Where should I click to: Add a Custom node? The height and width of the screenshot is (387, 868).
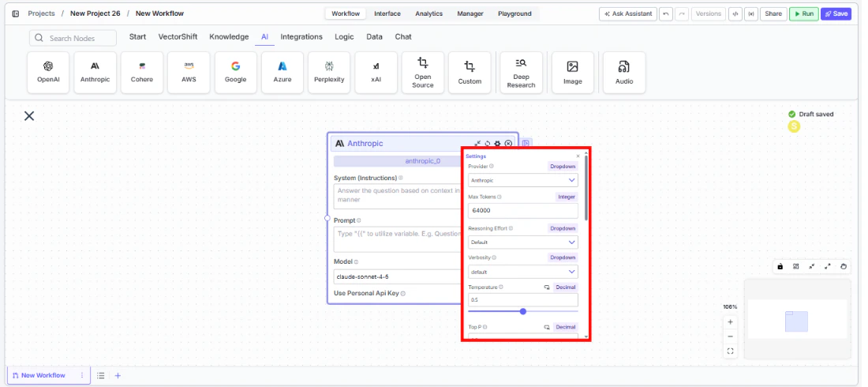(470, 73)
